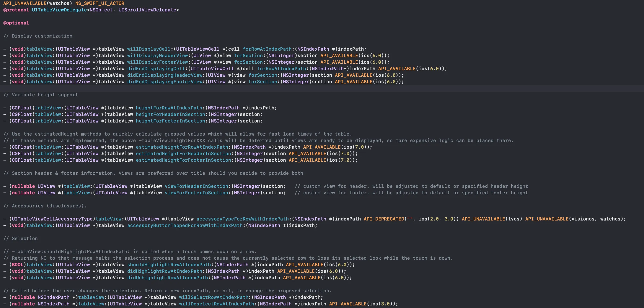The image size is (644, 308).
Task: Click willDeselectRowAtIndexPath selector
Action: [217, 304]
